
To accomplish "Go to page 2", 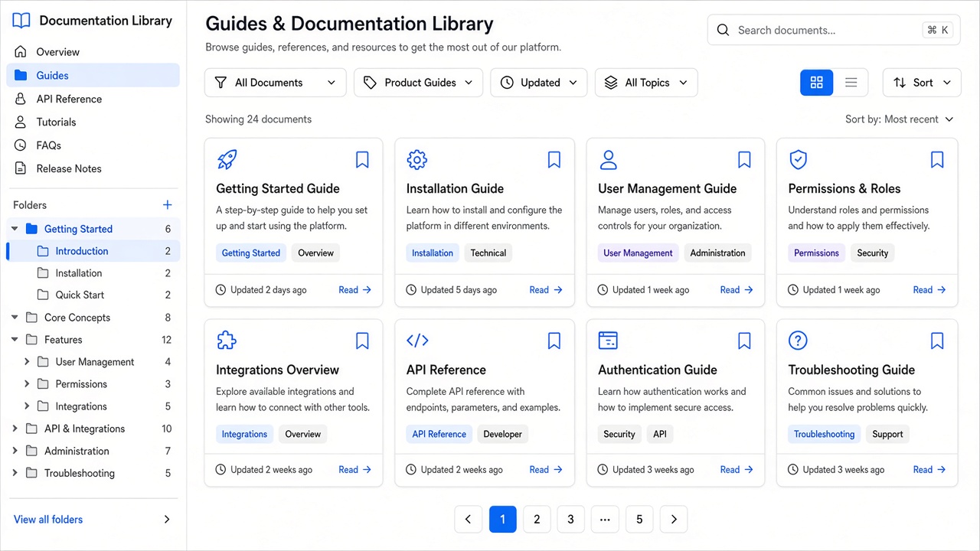I will [537, 520].
